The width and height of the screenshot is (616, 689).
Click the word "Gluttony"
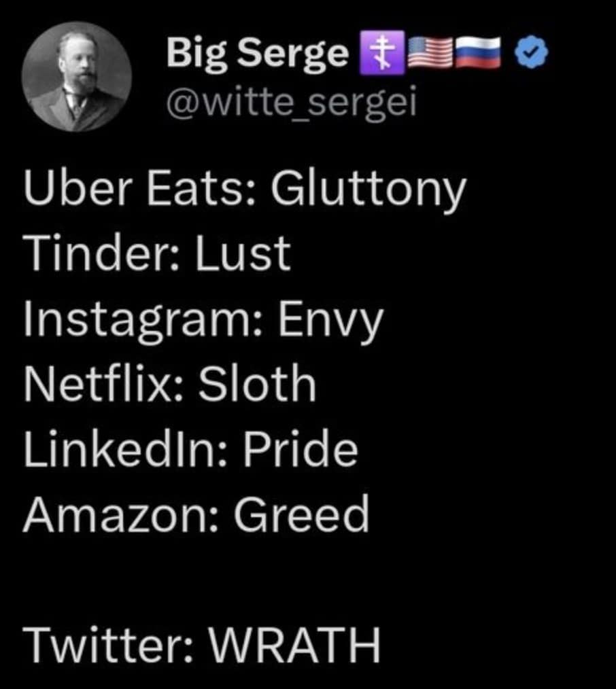point(369,190)
